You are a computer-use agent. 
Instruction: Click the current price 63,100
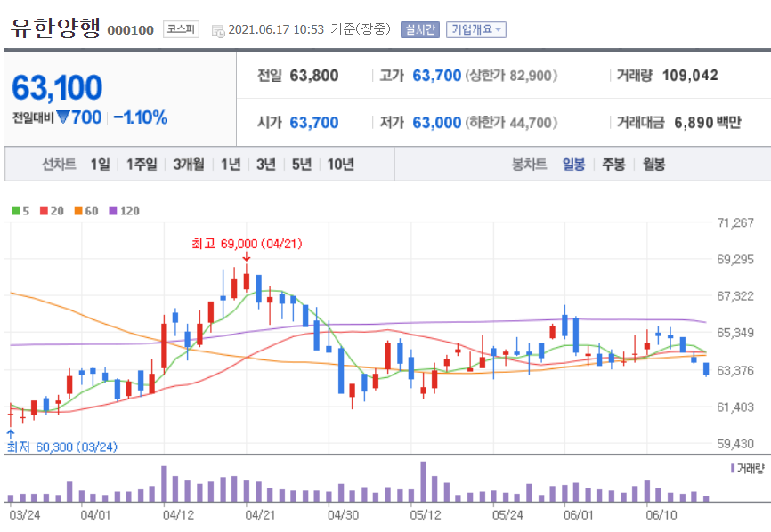coord(57,88)
